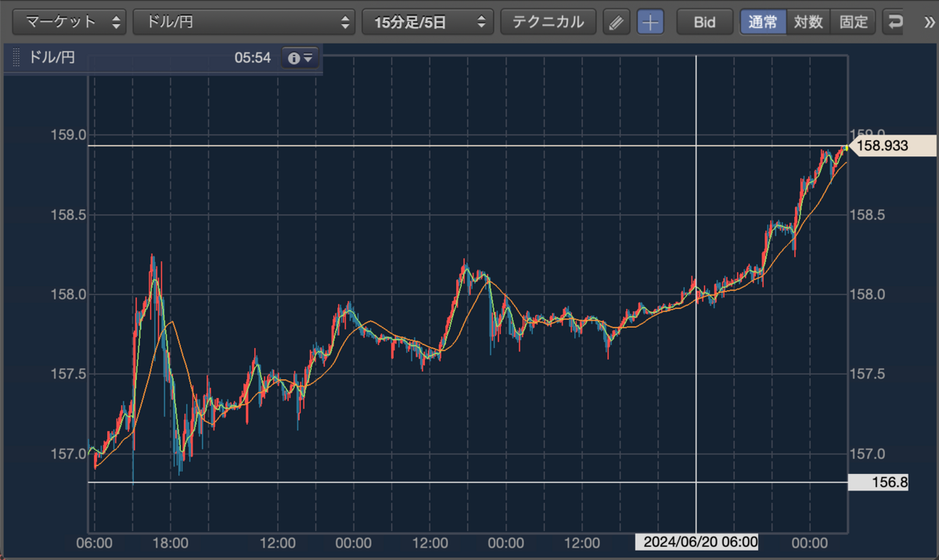Click the yellow latest-price marker dot
The width and height of the screenshot is (939, 560).
coord(847,147)
